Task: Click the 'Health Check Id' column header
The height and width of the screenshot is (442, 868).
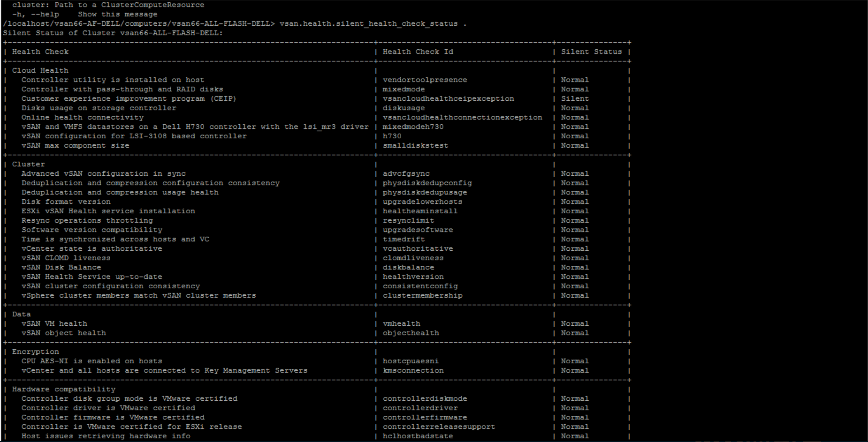Action: pos(418,52)
